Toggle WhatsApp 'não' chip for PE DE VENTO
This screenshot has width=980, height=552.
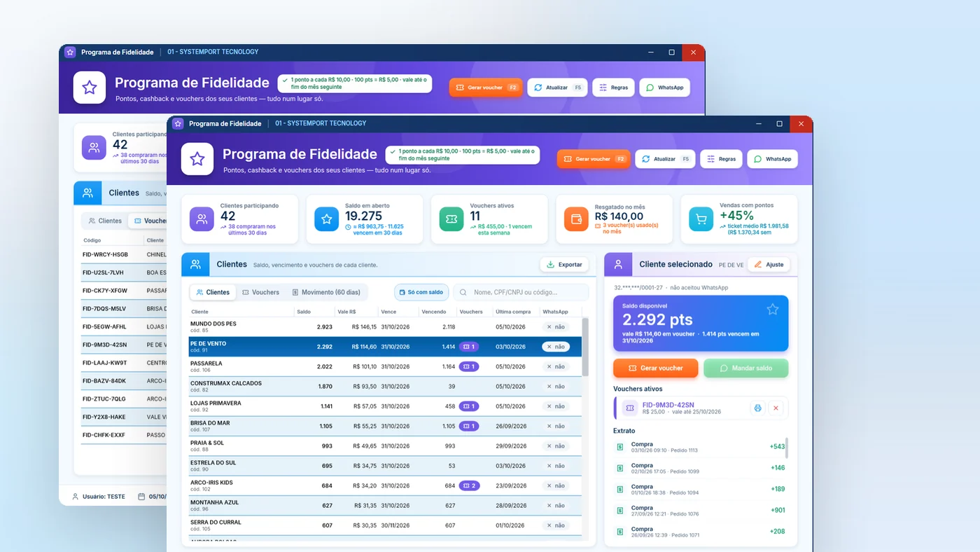coord(556,347)
